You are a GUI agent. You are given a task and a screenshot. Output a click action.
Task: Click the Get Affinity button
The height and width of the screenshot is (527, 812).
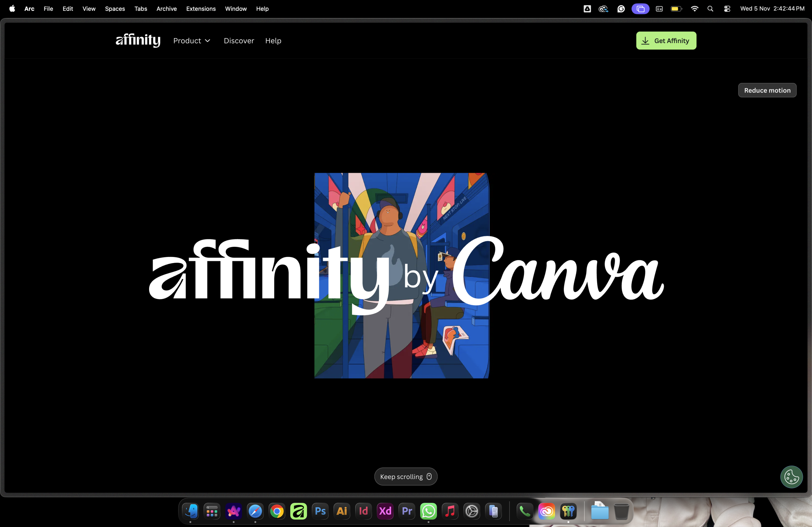click(x=666, y=41)
